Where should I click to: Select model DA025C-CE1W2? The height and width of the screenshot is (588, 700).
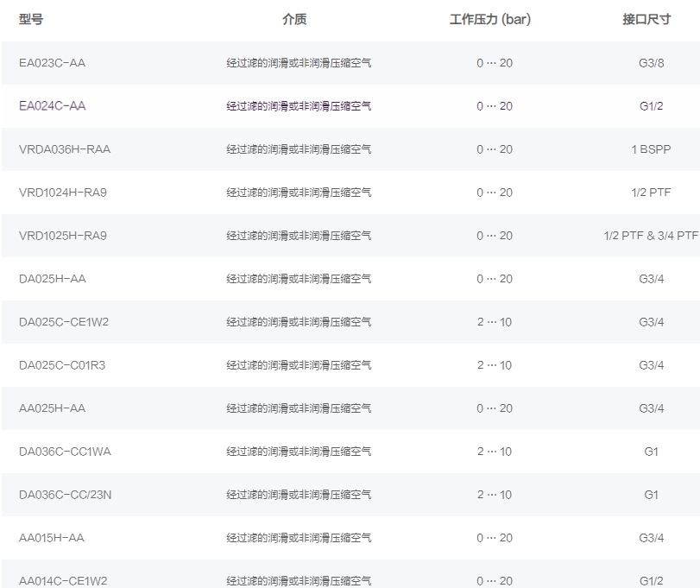pyautogui.click(x=63, y=322)
